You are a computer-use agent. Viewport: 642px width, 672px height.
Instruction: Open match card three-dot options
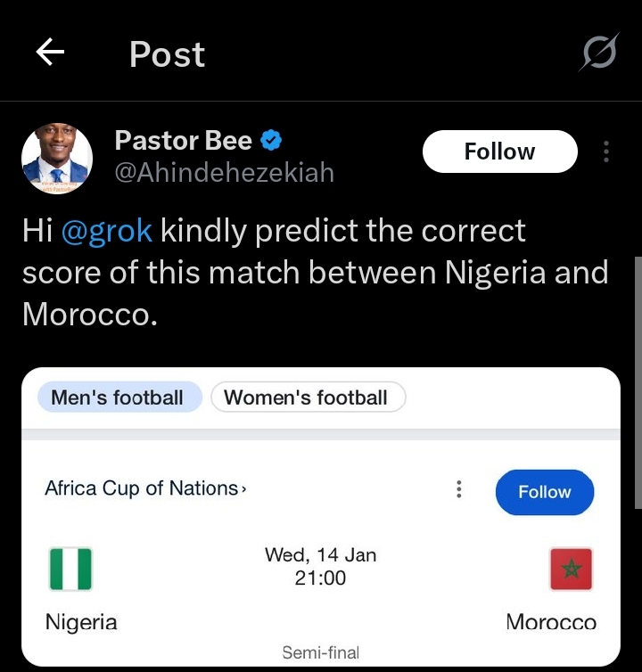pyautogui.click(x=458, y=489)
